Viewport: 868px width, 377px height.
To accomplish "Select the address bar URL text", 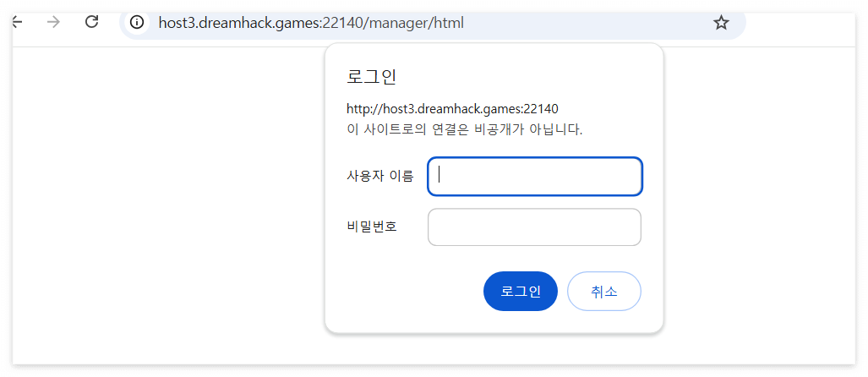I will pos(311,23).
